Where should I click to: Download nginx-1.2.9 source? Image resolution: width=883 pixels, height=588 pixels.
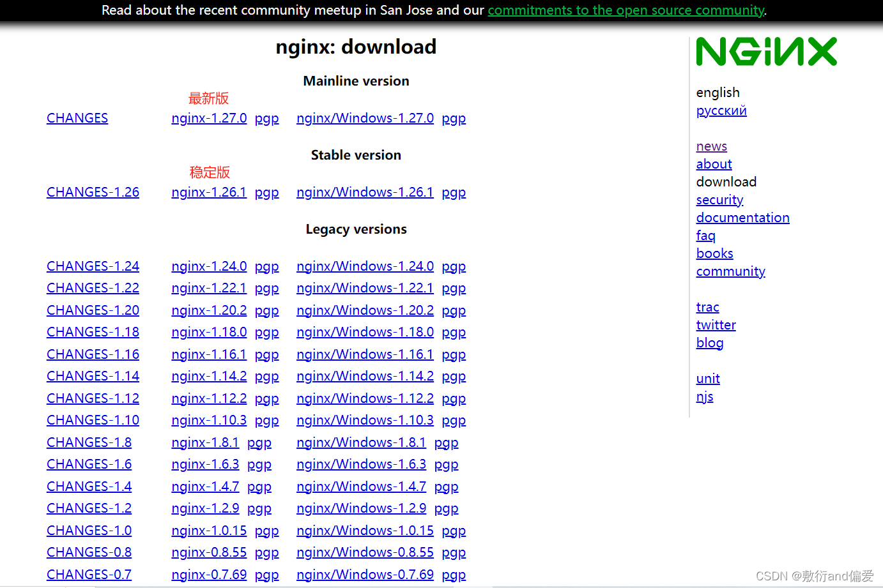[205, 508]
